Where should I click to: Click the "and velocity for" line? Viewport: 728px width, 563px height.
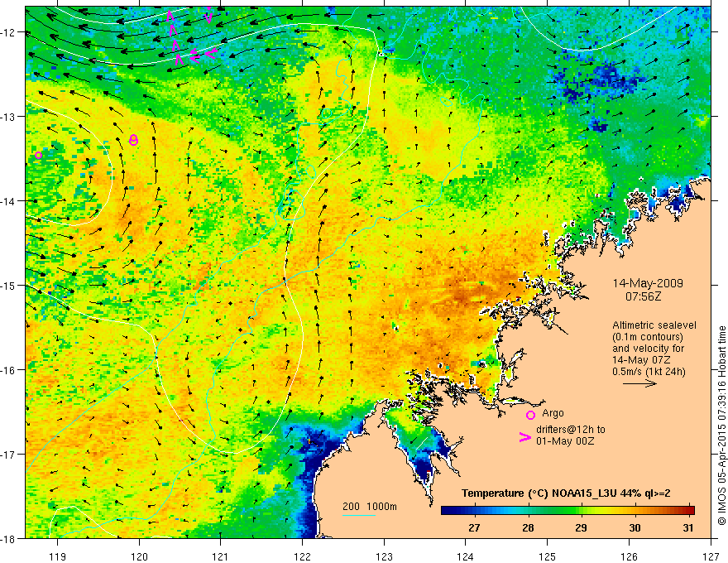click(648, 349)
